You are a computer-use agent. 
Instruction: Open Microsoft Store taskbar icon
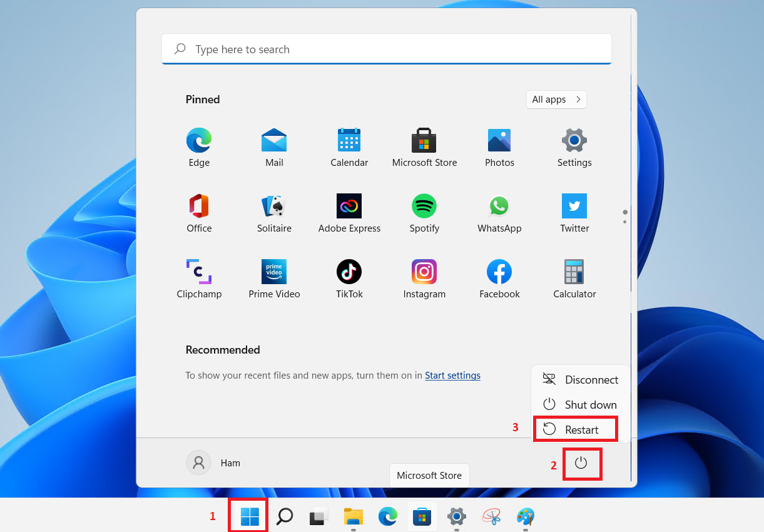[422, 516]
